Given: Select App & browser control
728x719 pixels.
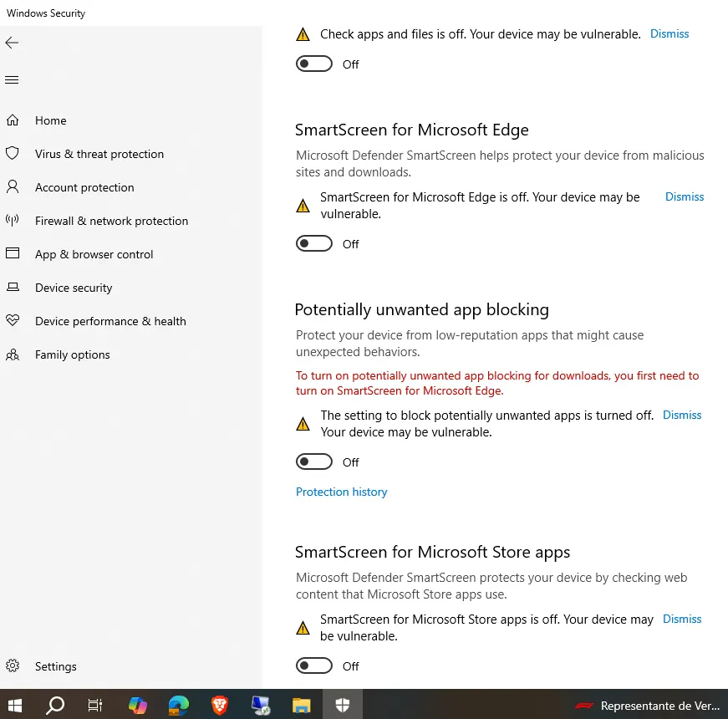Looking at the screenshot, I should pos(94,254).
